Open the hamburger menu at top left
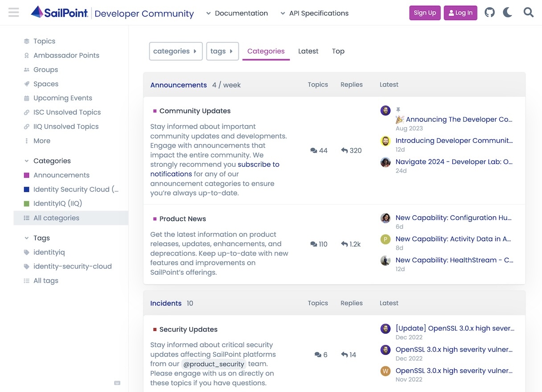 point(13,12)
